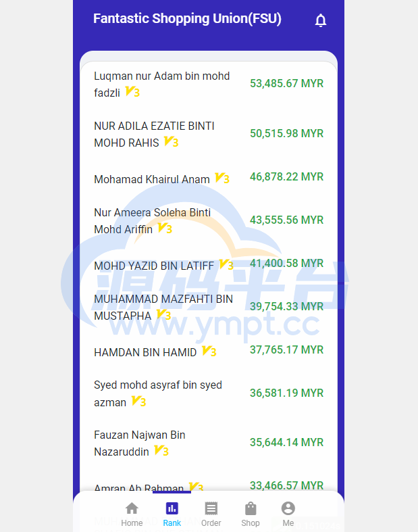Open the notification bell icon
418x532 pixels.
click(x=321, y=20)
